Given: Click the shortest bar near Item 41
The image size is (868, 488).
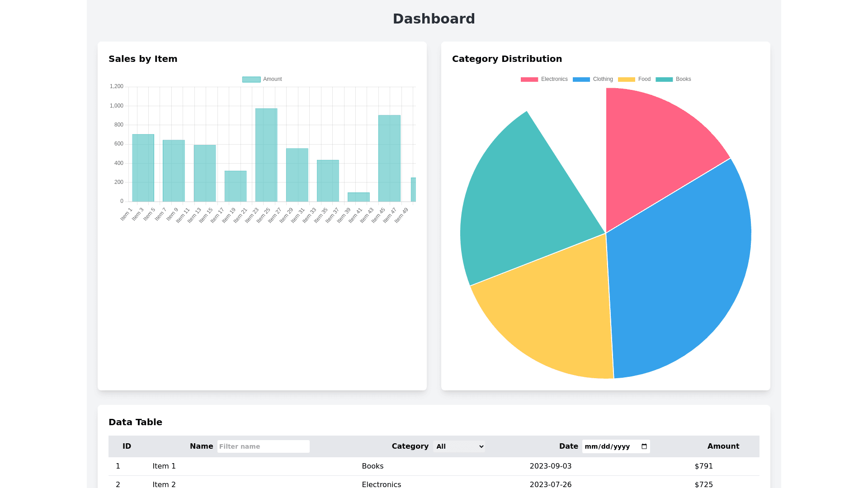Looking at the screenshot, I should [x=359, y=197].
